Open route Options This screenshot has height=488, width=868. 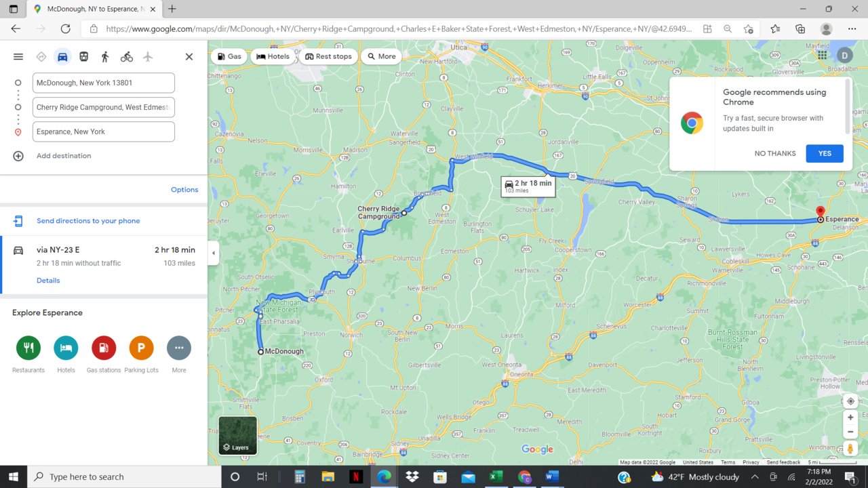point(184,190)
